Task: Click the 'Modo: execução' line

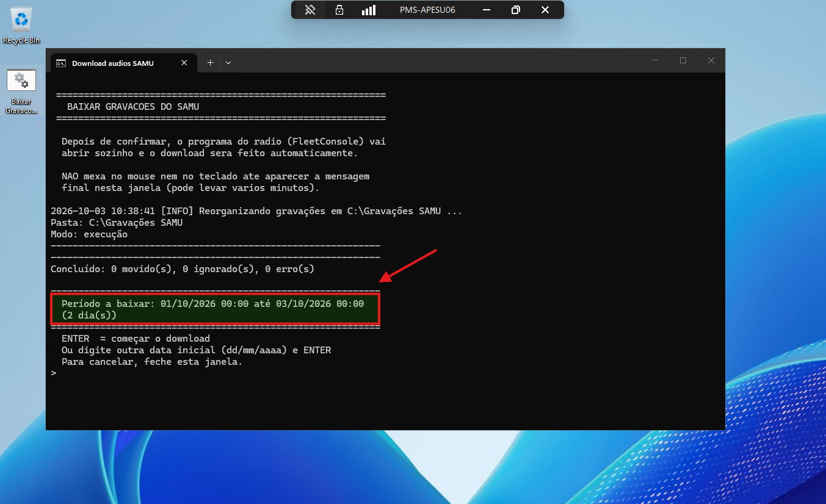Action: pos(89,234)
